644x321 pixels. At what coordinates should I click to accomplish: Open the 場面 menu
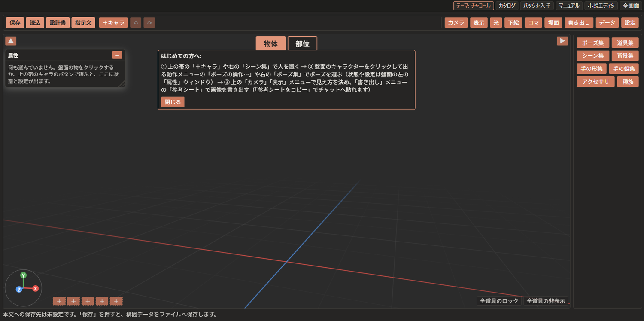coord(553,23)
